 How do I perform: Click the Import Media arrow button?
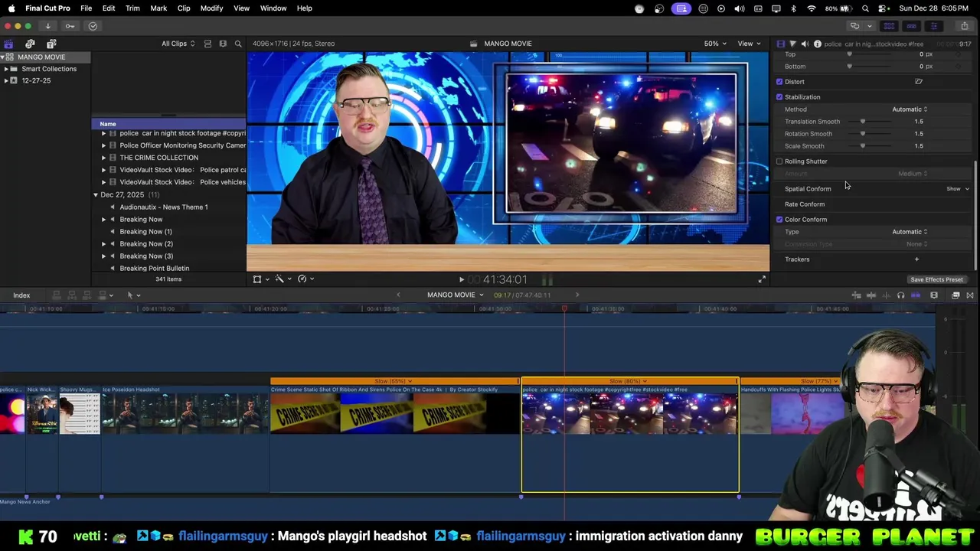tap(47, 26)
